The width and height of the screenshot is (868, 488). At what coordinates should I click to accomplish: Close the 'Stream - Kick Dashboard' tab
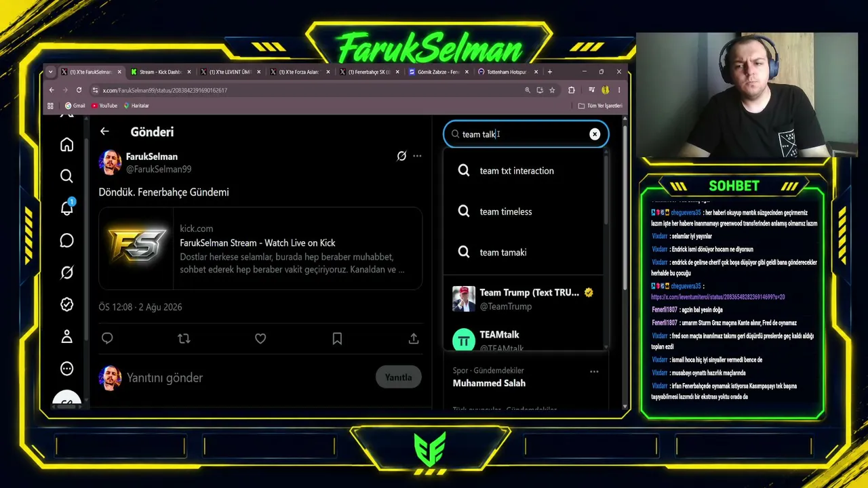(189, 72)
